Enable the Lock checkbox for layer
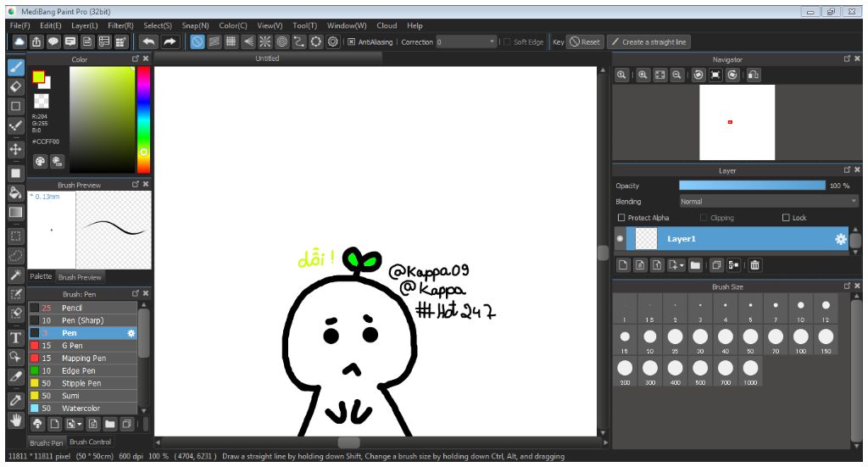 786,218
